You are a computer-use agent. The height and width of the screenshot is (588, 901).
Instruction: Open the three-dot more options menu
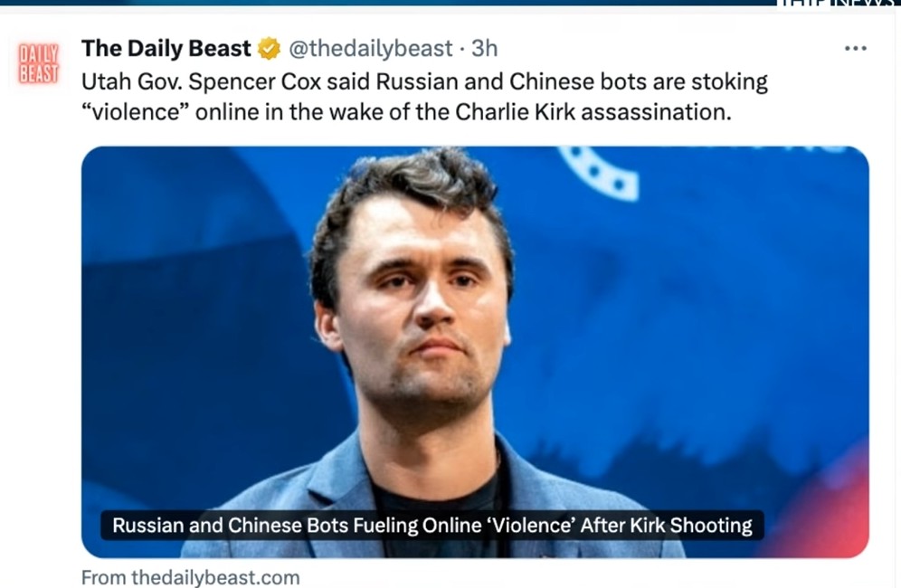pyautogui.click(x=855, y=49)
